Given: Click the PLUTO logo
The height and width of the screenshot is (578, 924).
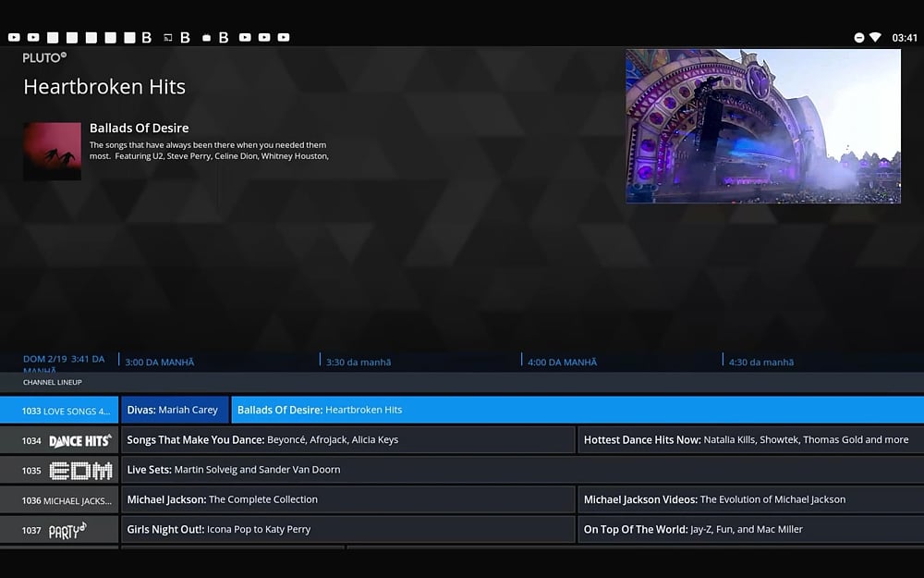Looking at the screenshot, I should point(44,57).
